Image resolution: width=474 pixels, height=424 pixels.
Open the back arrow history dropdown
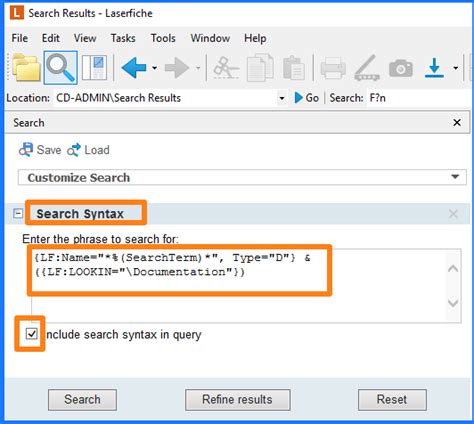(154, 68)
